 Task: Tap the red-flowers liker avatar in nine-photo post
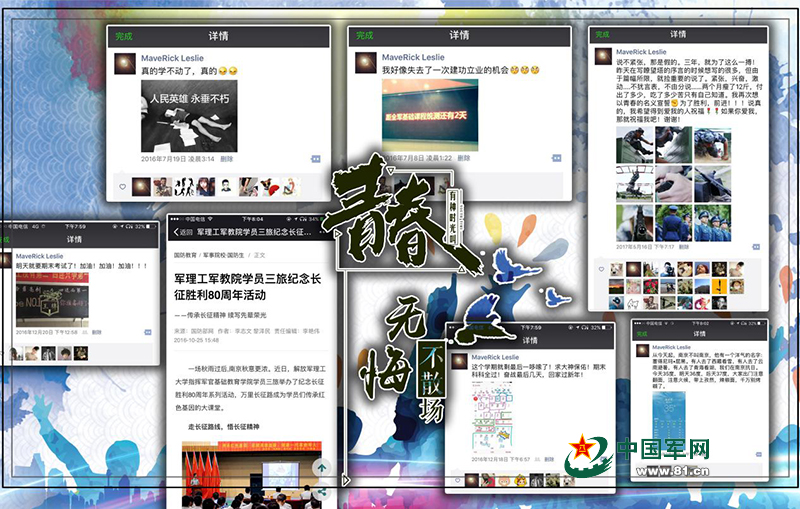point(651,286)
